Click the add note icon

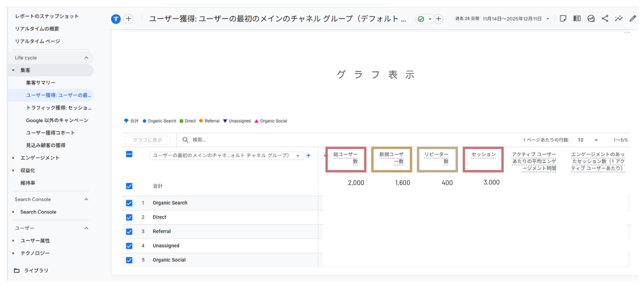pos(563,19)
